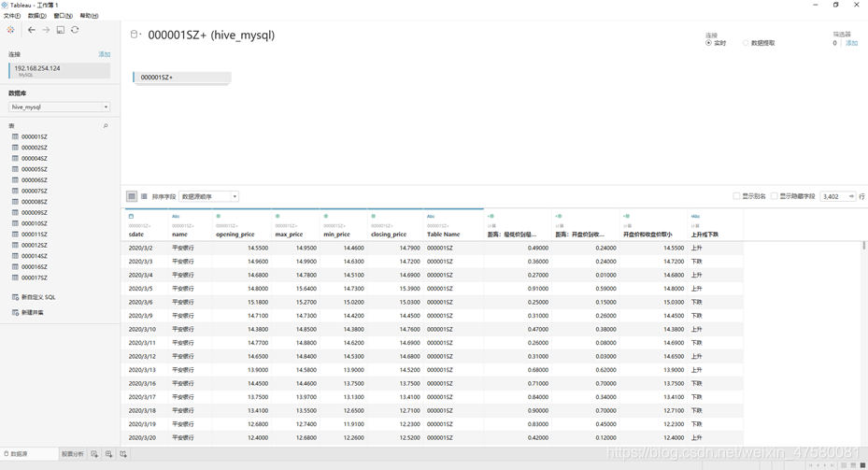
Task: Switch to metadata list view
Action: click(x=144, y=196)
